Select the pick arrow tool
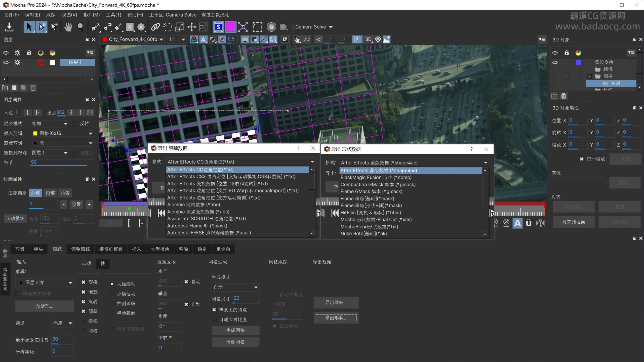The width and height of the screenshot is (644, 362). 29,27
